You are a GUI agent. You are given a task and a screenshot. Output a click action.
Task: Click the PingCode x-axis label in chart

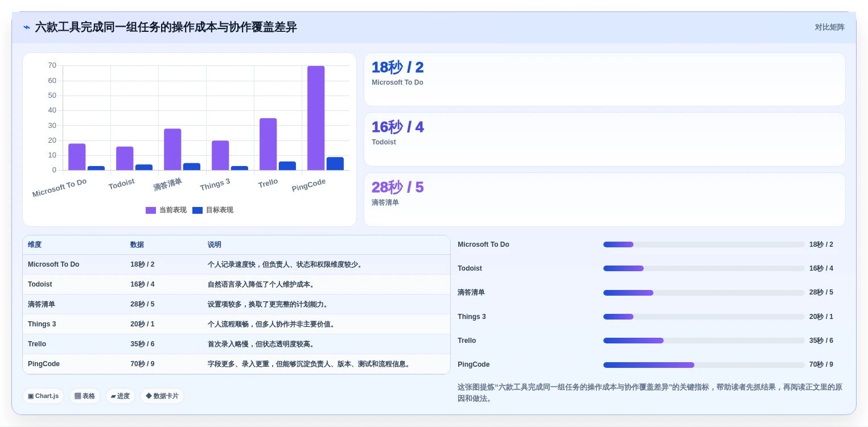[308, 185]
